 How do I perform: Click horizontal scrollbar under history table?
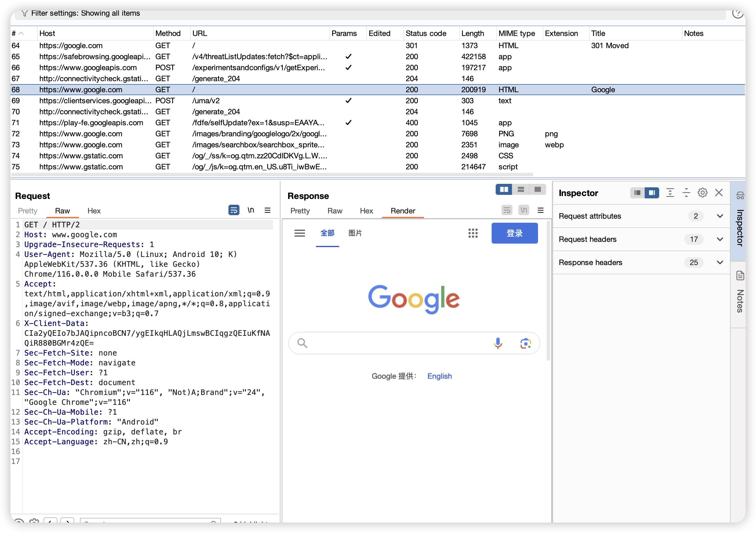[272, 174]
